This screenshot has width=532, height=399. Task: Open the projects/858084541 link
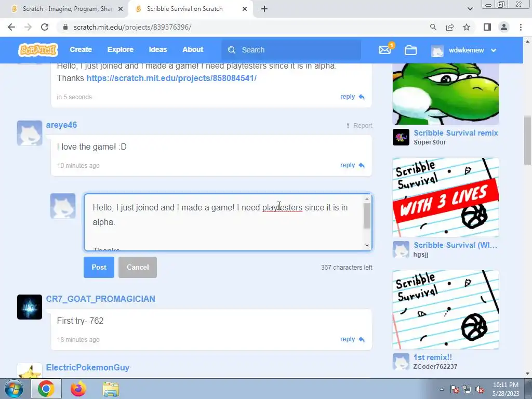pyautogui.click(x=171, y=78)
